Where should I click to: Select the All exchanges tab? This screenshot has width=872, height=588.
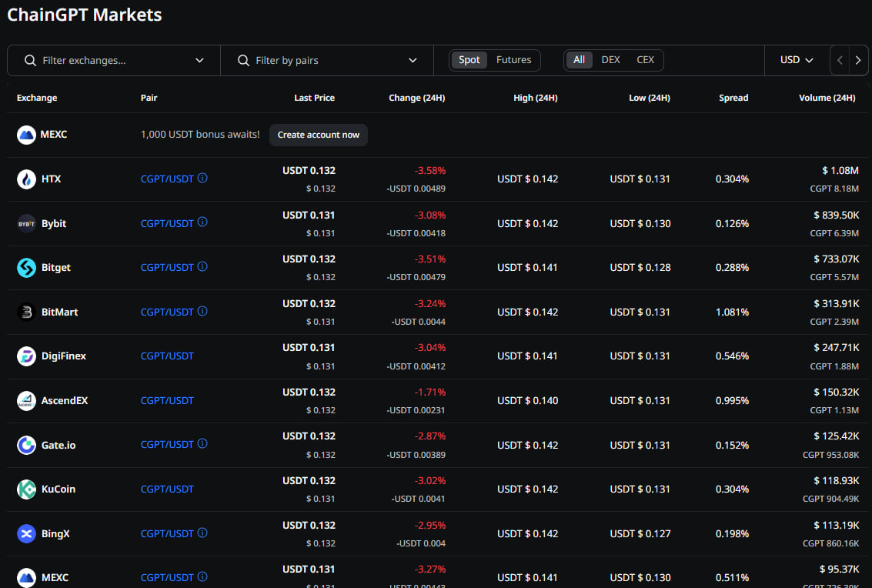click(579, 60)
